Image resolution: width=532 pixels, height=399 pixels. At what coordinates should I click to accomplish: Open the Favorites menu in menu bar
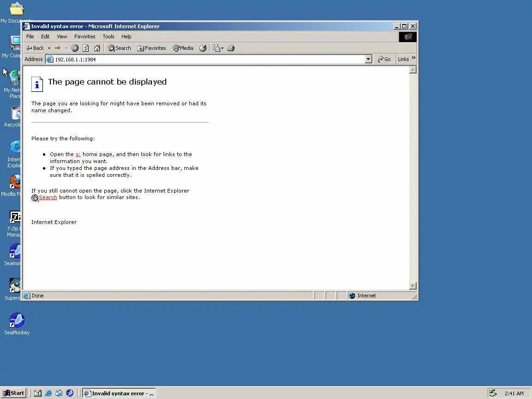(85, 36)
